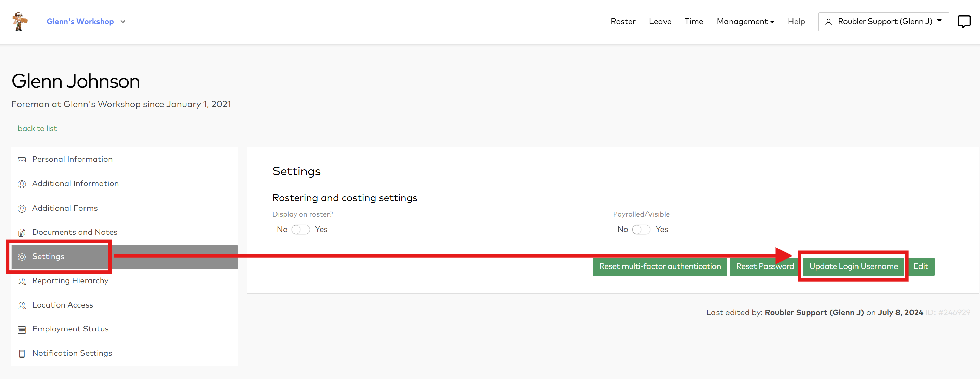The width and height of the screenshot is (980, 379).
Task: Click the Employment Status calendar icon
Action: pos(22,330)
